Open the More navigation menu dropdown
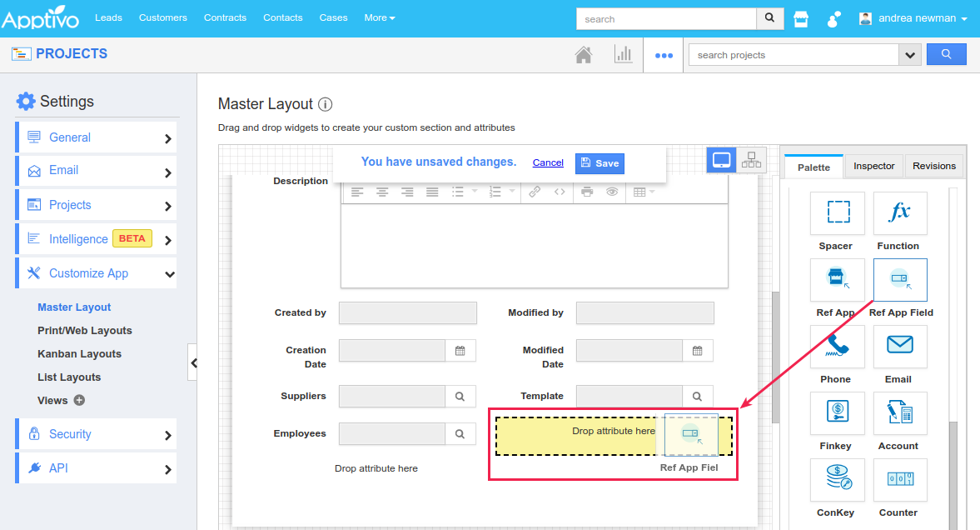This screenshot has height=530, width=980. pyautogui.click(x=380, y=17)
